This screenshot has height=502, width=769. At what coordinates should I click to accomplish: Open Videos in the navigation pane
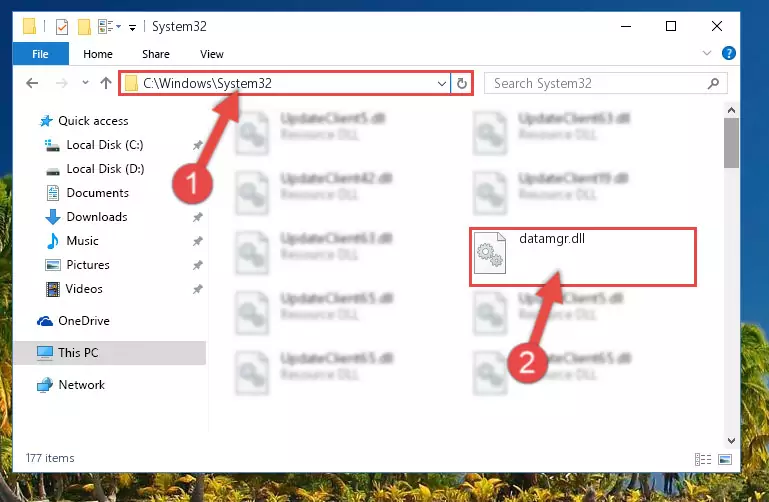84,289
